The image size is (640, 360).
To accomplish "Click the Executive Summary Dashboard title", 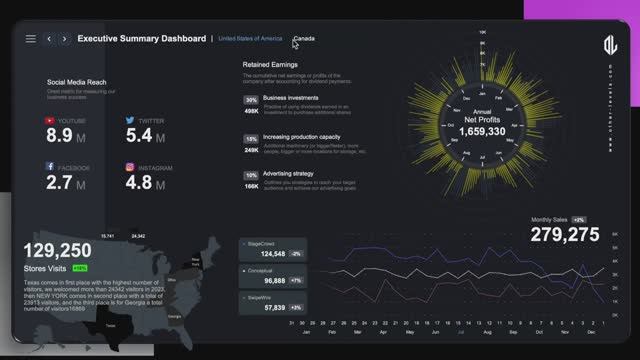I will 142,38.
